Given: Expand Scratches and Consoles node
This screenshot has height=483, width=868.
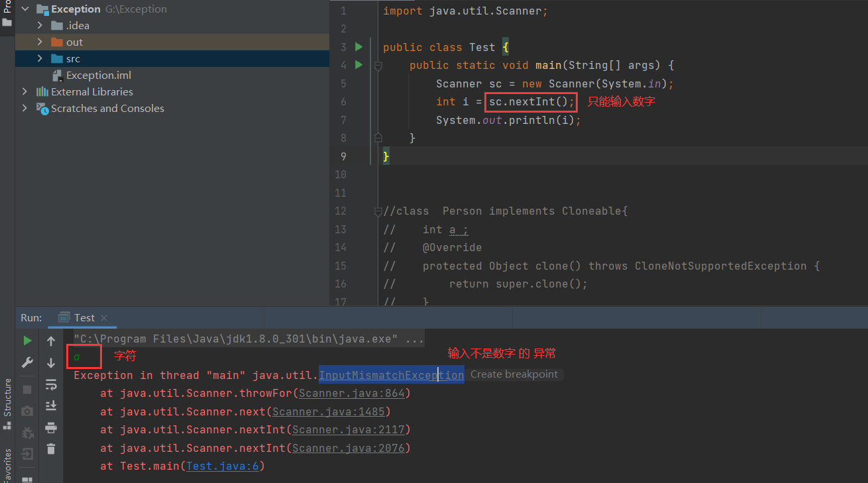Looking at the screenshot, I should [25, 108].
